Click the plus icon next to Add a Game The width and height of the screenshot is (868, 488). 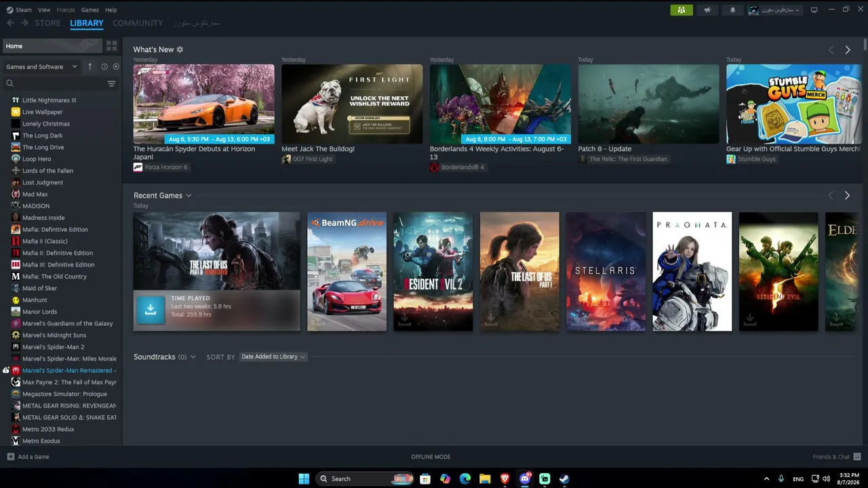click(10, 457)
